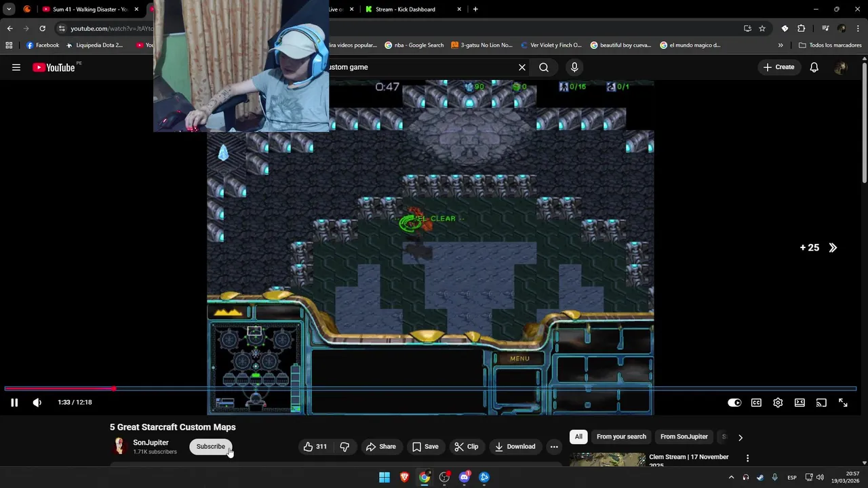The width and height of the screenshot is (868, 488).
Task: Subscribe to SonJupiter channel
Action: pos(211,447)
